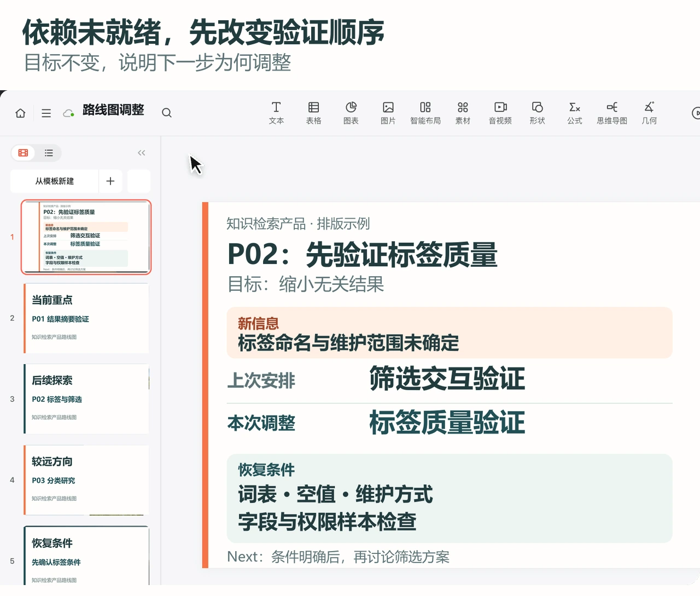Screen dimensions: 700x596
Task: Click the header 知识检索产品 · 排版示例
Action: click(x=298, y=224)
